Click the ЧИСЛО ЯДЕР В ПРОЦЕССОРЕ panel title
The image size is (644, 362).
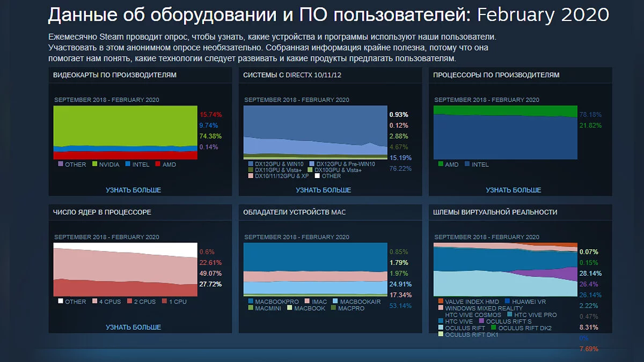point(102,212)
